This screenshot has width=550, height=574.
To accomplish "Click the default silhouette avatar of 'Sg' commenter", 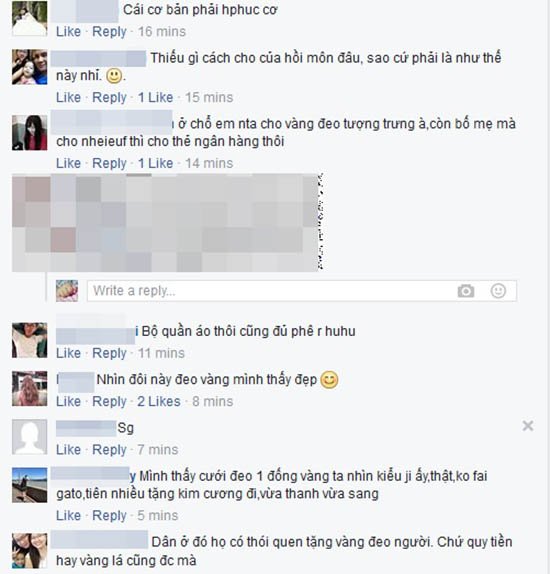I will [30, 437].
